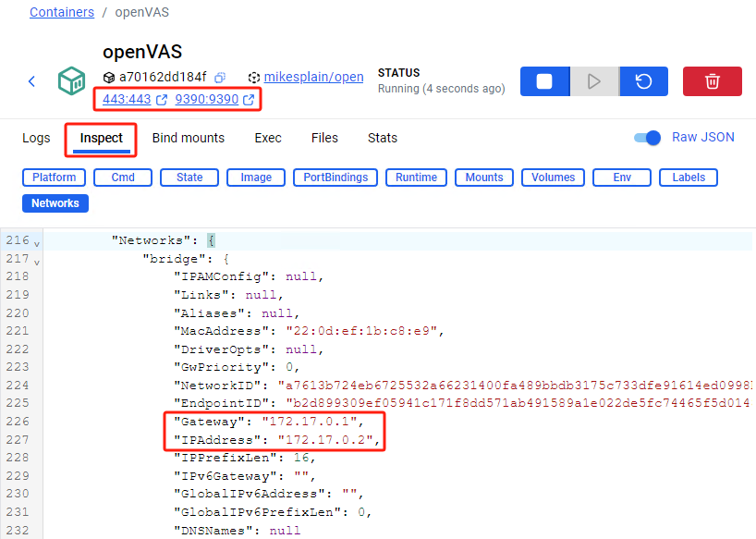Image resolution: width=756 pixels, height=539 pixels.
Task: Click the "Running (4 seconds ago)" status text
Action: pos(441,89)
